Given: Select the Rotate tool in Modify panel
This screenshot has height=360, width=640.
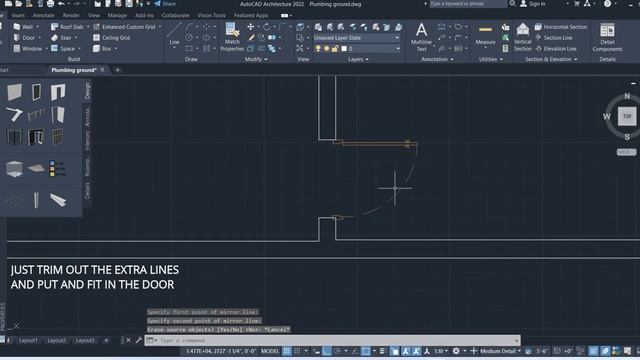Looking at the screenshot, I should click(266, 27).
